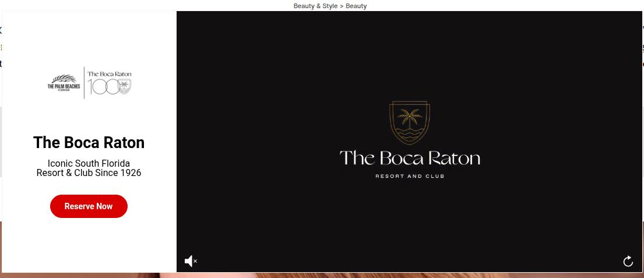Replay the Boca Raton video
The width and height of the screenshot is (644, 278).
[628, 261]
